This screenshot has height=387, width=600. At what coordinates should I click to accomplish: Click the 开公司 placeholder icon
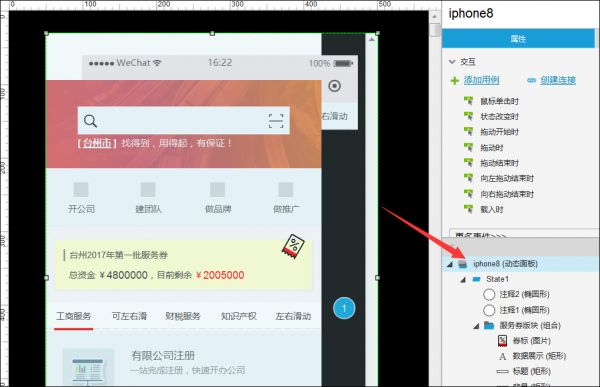pyautogui.click(x=81, y=189)
